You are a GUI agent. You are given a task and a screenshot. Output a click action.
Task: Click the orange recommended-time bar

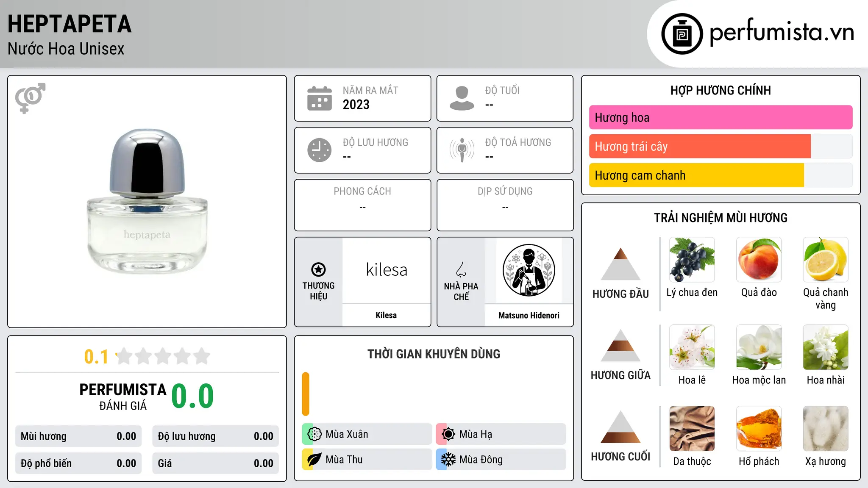pos(306,394)
